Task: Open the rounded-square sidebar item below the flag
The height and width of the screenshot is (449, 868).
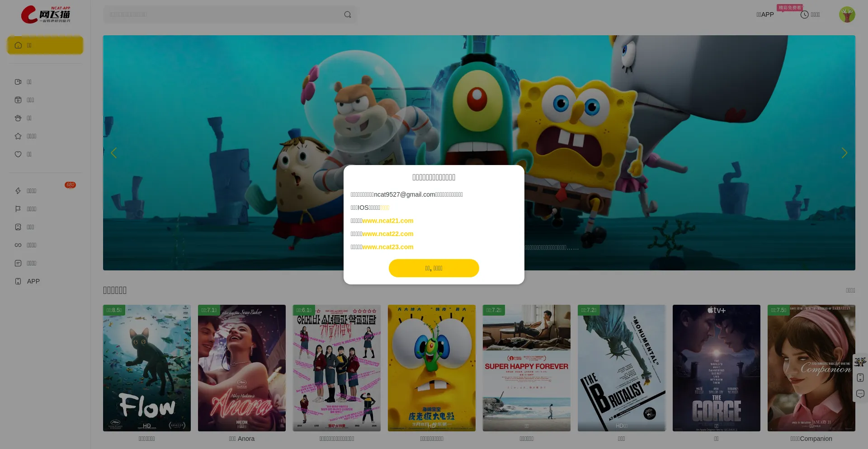Action: [45, 227]
